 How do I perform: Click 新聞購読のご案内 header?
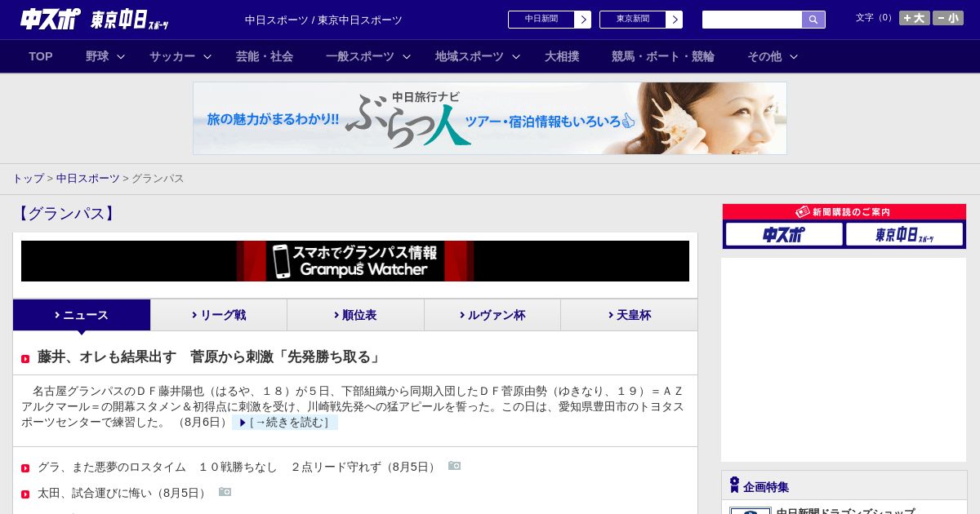844,212
